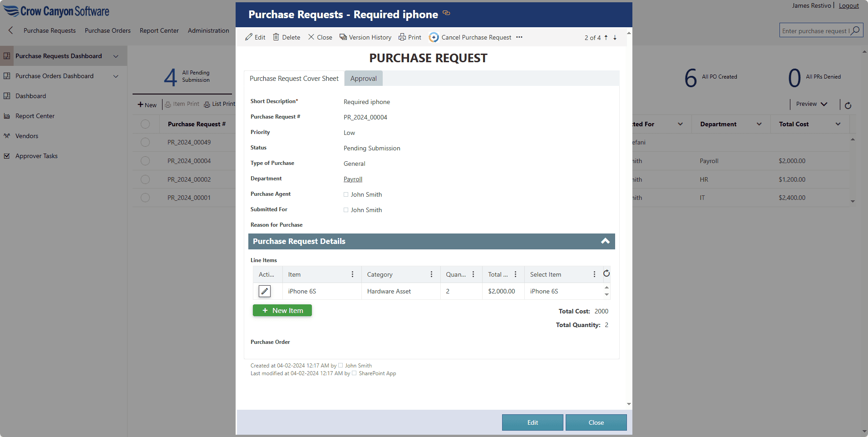Expand Purchase Requests Dashboard menu
868x437 pixels.
click(x=116, y=56)
